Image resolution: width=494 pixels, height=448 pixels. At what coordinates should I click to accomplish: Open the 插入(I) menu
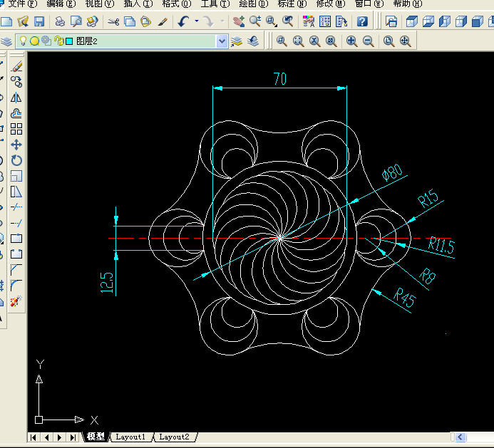click(x=138, y=4)
